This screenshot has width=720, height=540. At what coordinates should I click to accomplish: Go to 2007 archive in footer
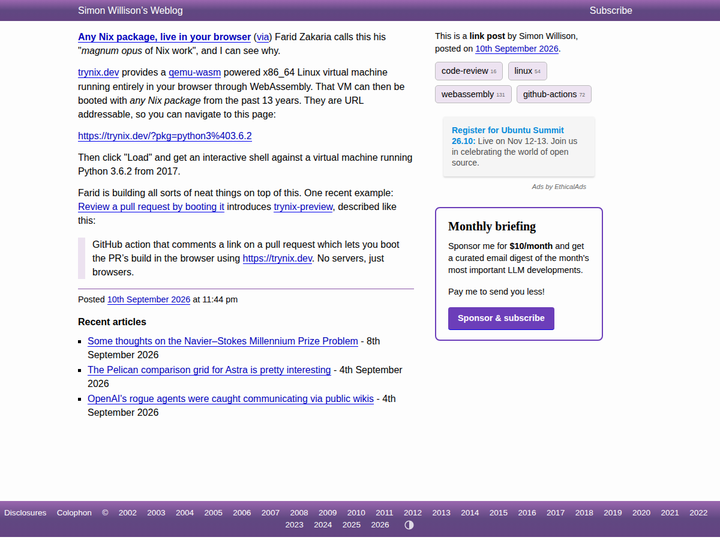click(x=270, y=512)
